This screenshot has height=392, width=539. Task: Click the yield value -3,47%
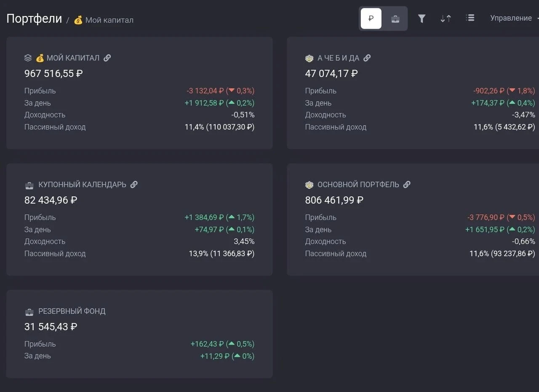click(x=523, y=115)
